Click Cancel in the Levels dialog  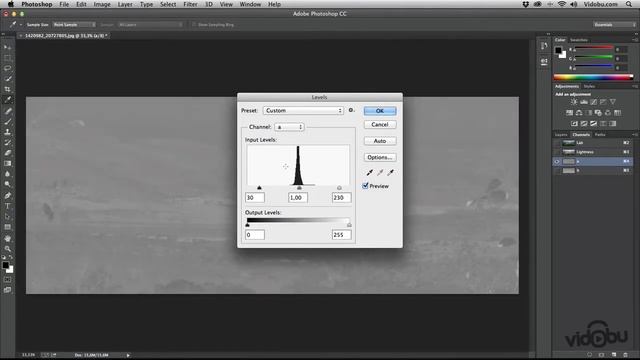380,124
